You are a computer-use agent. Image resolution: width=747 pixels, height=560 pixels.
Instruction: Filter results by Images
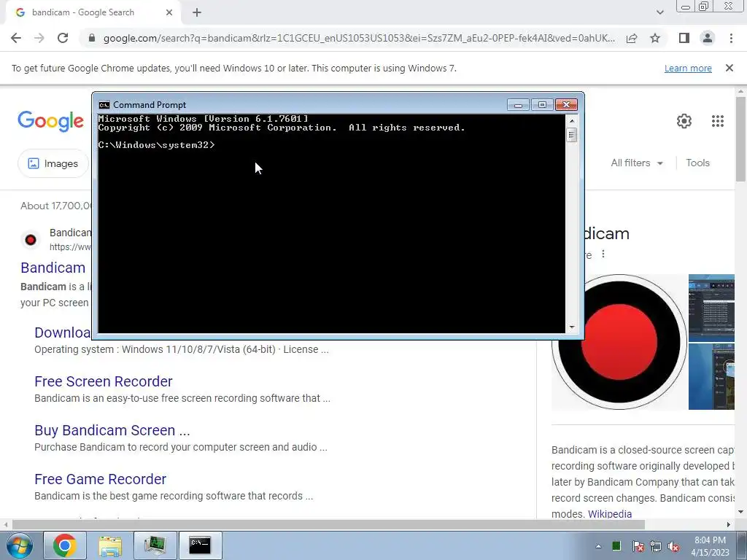(x=53, y=163)
